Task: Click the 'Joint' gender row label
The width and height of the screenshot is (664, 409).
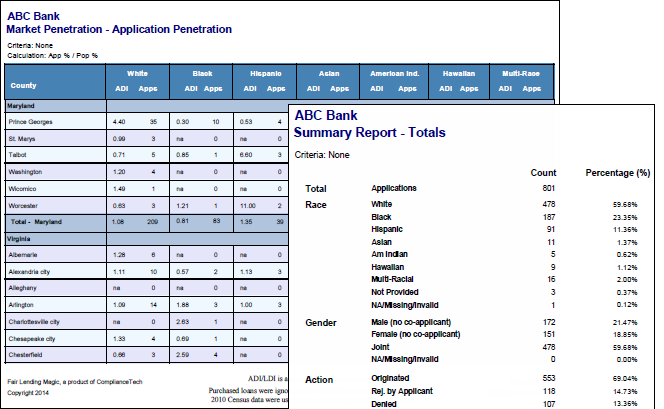Action: (x=380, y=347)
